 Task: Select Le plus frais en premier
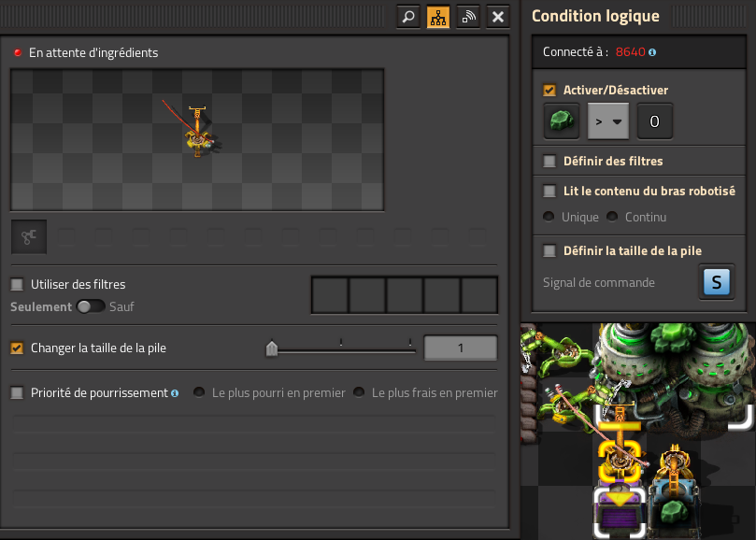(x=359, y=392)
